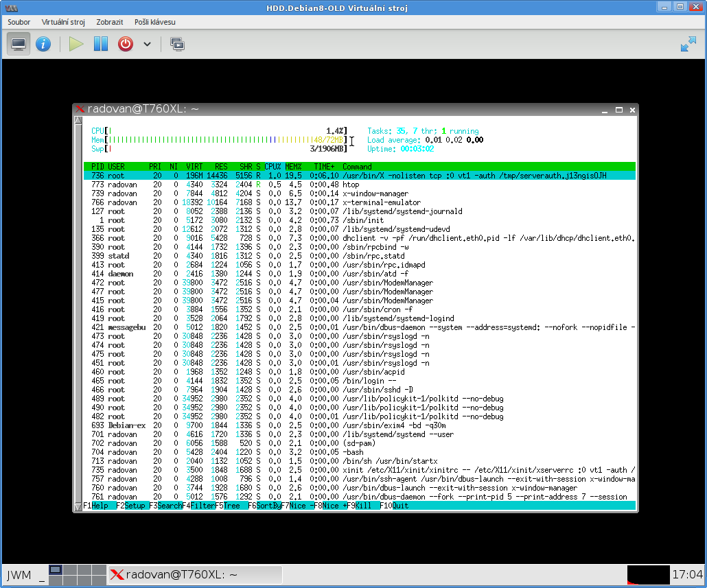Open the JWM root menu button
This screenshot has height=588, width=707.
tap(19, 576)
